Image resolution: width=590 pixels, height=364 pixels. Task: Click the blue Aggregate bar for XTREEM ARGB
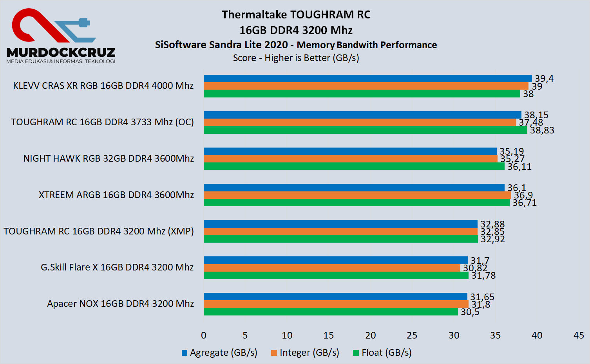[354, 188]
